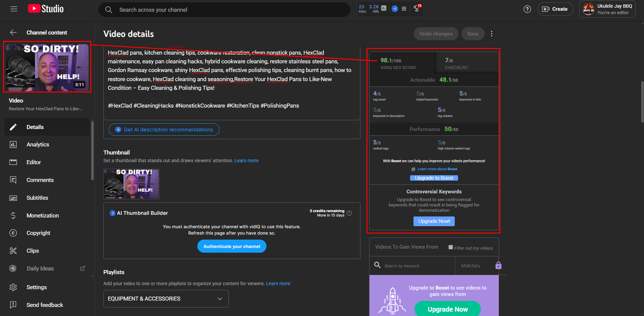The image size is (644, 316).
Task: Click the Details pencil icon
Action: [13, 127]
